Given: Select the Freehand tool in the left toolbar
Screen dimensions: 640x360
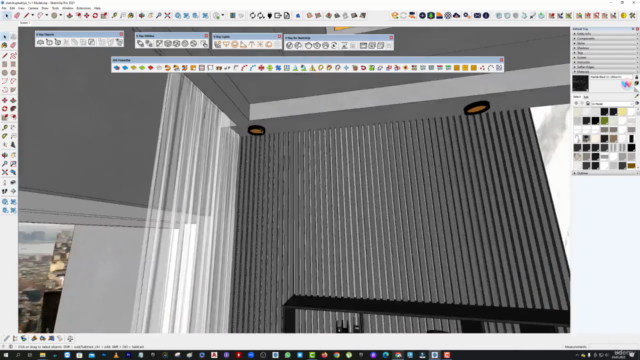Looking at the screenshot, I should coord(13,56).
